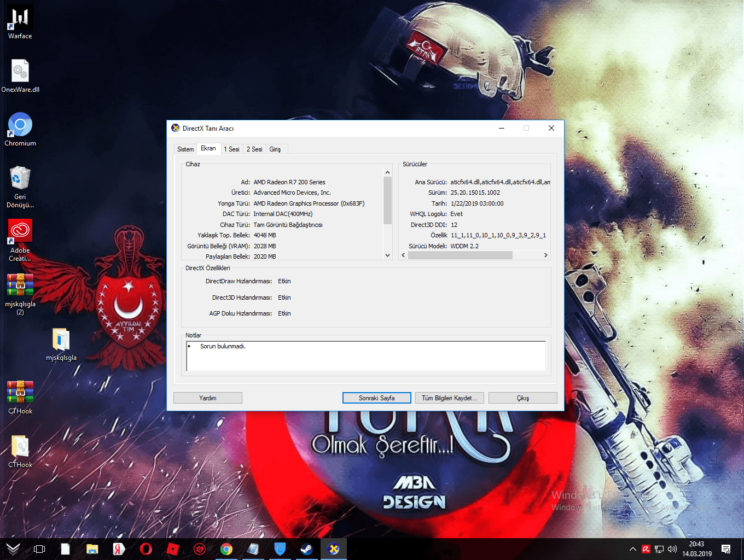Open the notepad taskbar icon
The image size is (744, 560).
[253, 549]
